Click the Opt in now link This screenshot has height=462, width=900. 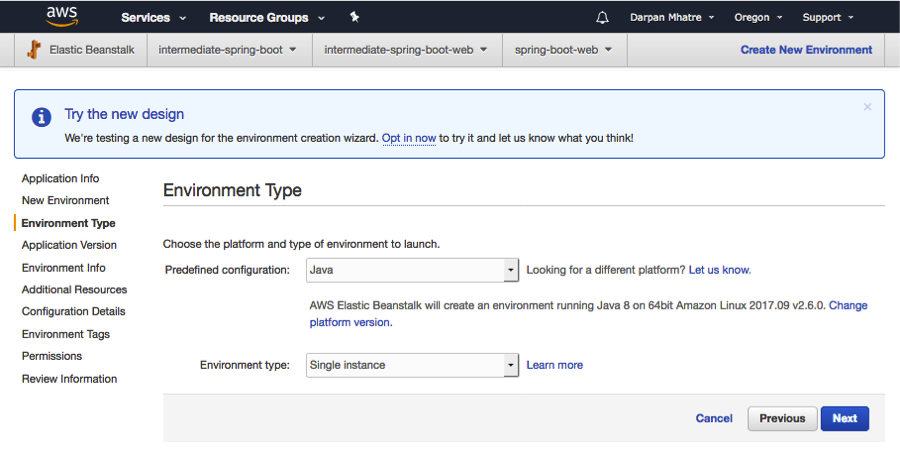point(409,138)
